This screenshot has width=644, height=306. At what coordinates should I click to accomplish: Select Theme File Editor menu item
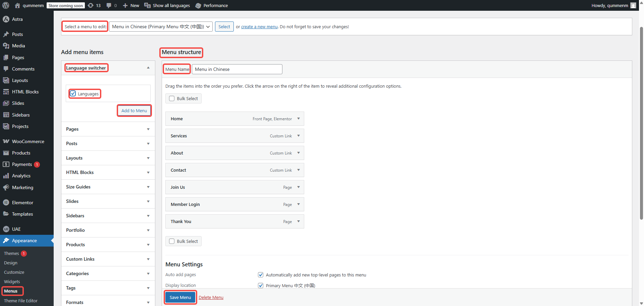click(x=20, y=301)
